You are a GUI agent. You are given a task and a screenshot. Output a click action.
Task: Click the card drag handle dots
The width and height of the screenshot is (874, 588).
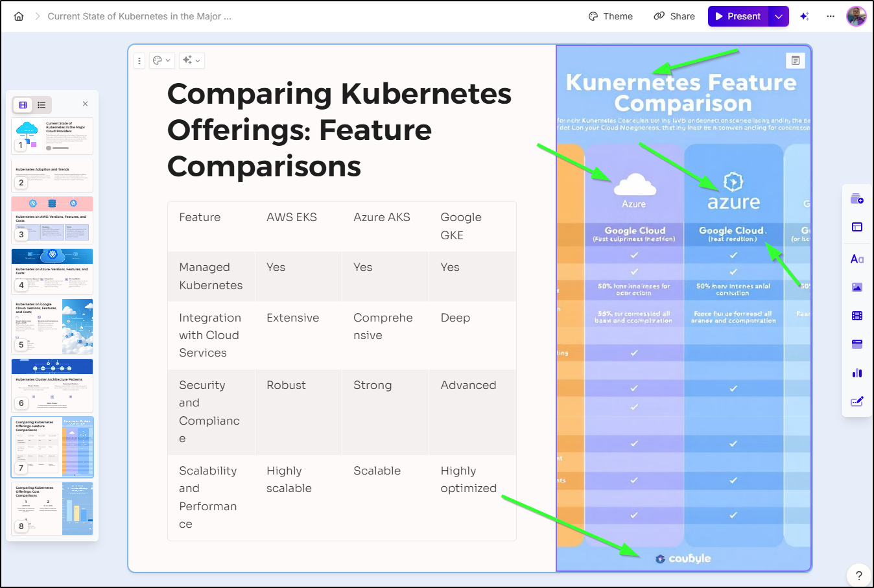(139, 61)
